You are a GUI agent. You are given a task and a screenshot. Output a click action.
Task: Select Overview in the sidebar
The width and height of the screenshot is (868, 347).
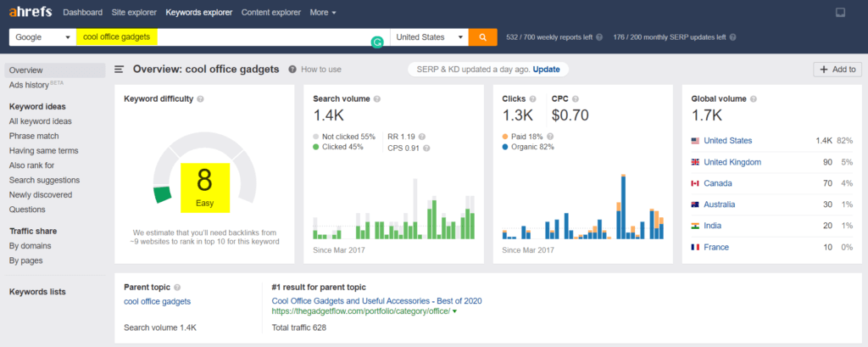click(x=55, y=70)
